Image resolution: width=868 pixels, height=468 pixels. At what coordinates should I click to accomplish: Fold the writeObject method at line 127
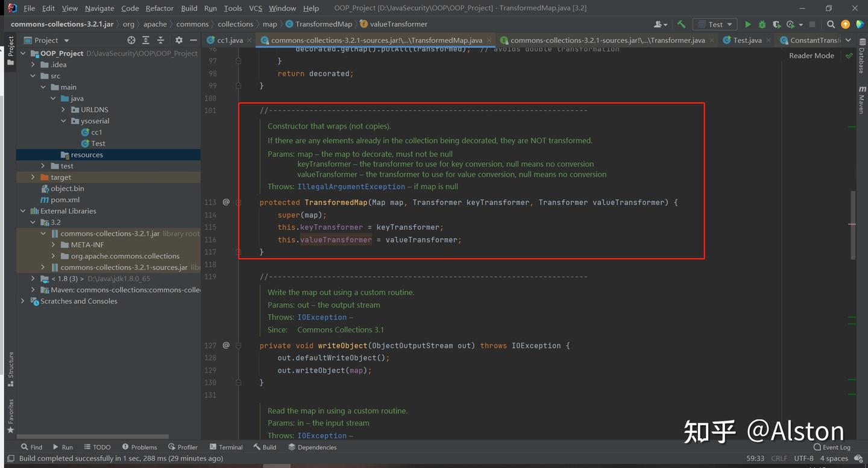click(x=239, y=346)
